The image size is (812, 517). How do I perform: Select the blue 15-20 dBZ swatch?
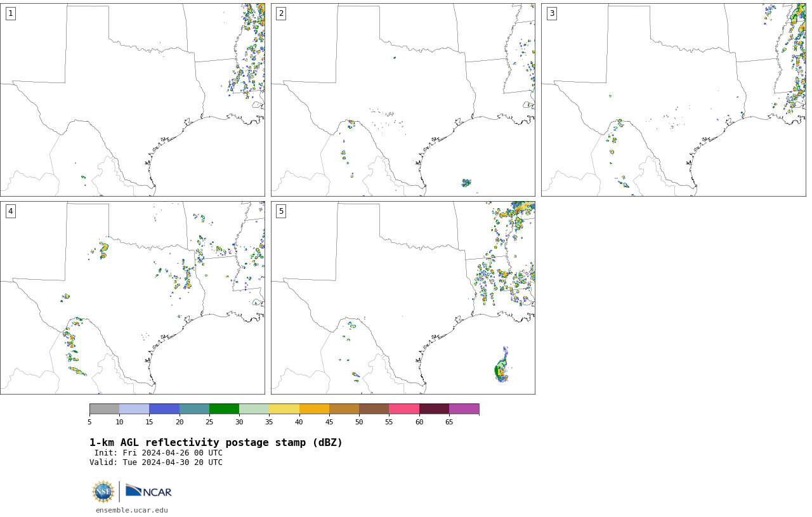[x=164, y=409]
